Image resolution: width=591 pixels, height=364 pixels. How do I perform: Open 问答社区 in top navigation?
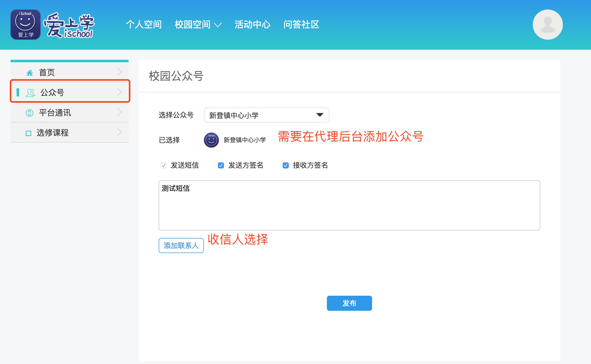point(301,25)
